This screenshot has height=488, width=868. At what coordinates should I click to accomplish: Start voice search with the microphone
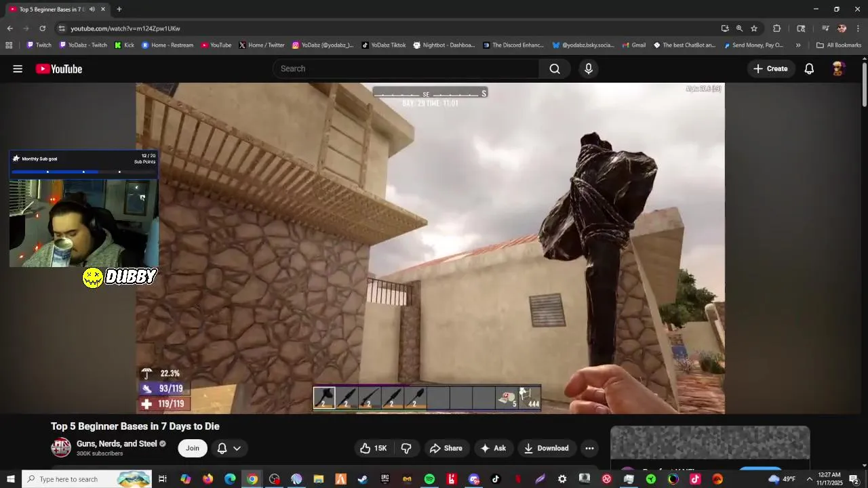[x=589, y=68]
